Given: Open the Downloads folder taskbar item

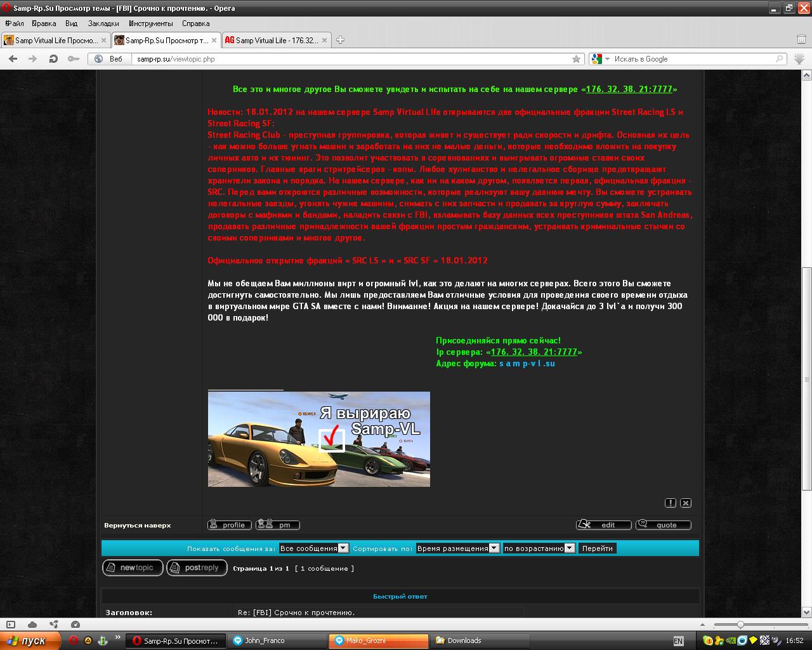Looking at the screenshot, I should click(x=479, y=640).
